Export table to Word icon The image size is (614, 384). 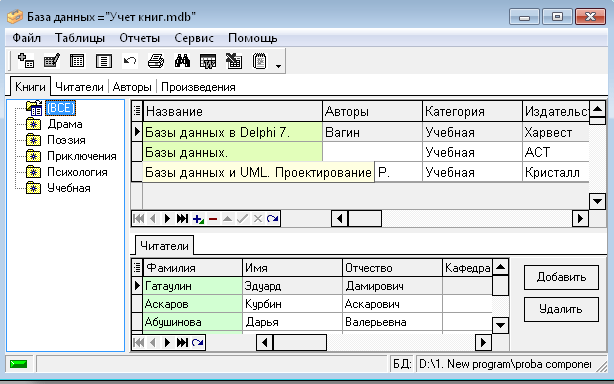coord(208,61)
